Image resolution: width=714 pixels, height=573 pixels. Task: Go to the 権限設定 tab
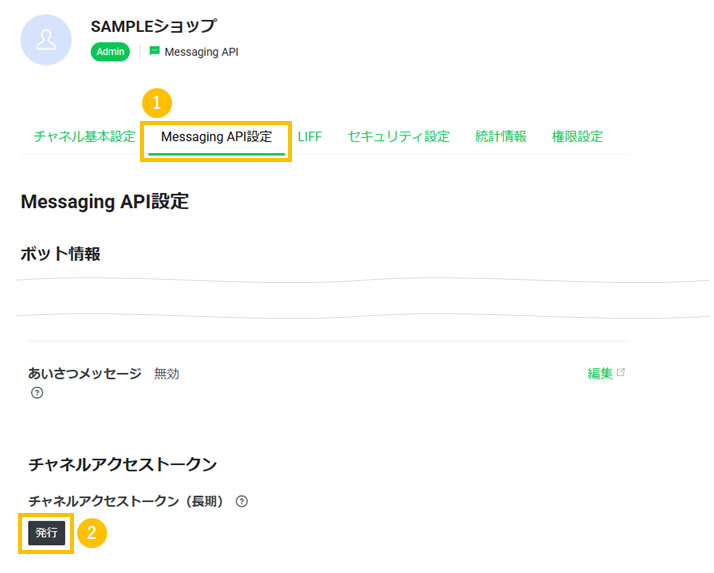[x=577, y=136]
